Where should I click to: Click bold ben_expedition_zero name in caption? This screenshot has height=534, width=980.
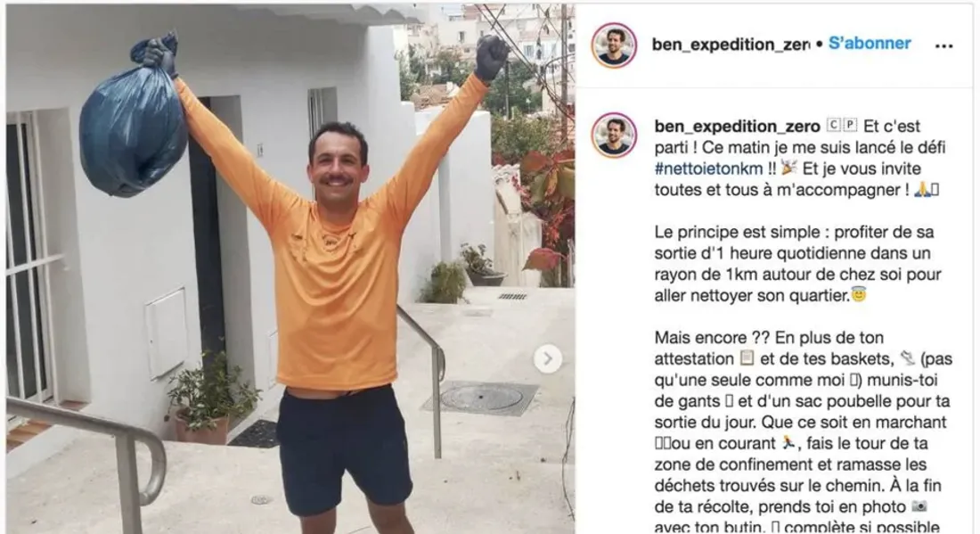click(x=737, y=127)
